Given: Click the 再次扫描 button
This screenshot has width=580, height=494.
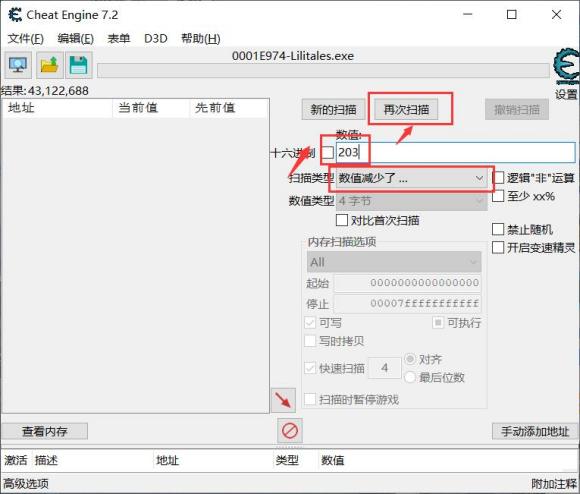Looking at the screenshot, I should [406, 109].
